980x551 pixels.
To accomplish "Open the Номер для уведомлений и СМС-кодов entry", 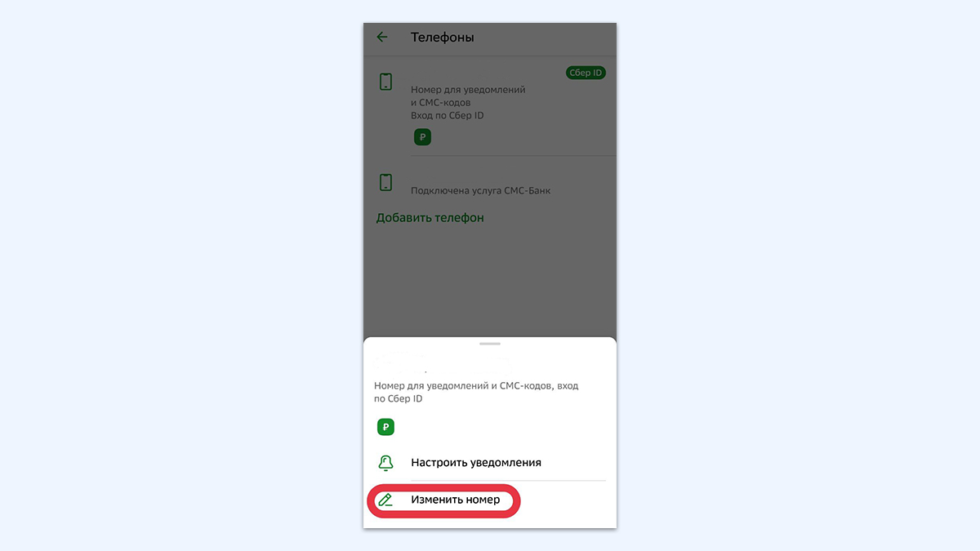I will pyautogui.click(x=490, y=106).
